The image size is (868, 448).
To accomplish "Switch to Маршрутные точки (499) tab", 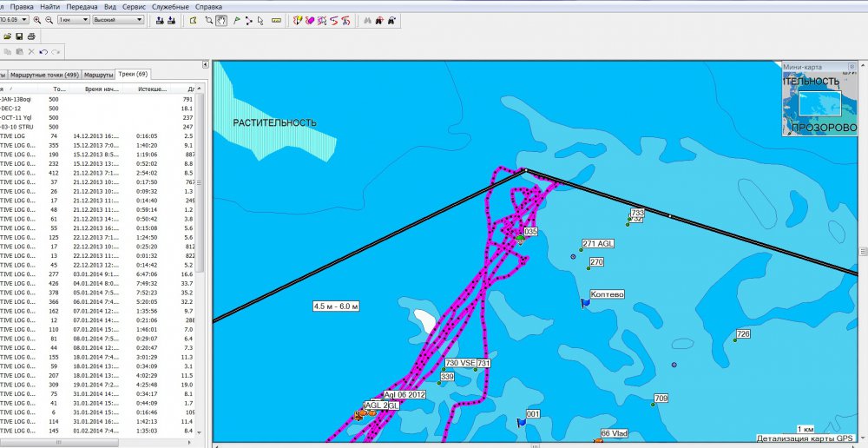I will pos(44,75).
